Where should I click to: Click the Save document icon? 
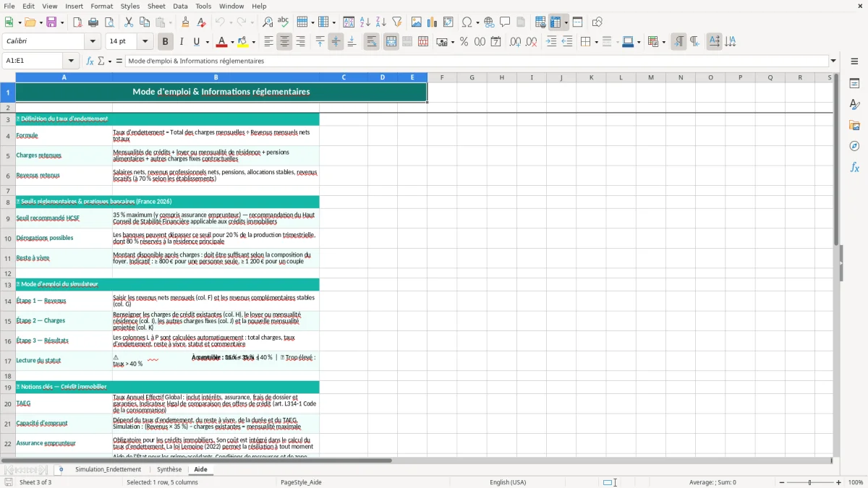tap(51, 22)
